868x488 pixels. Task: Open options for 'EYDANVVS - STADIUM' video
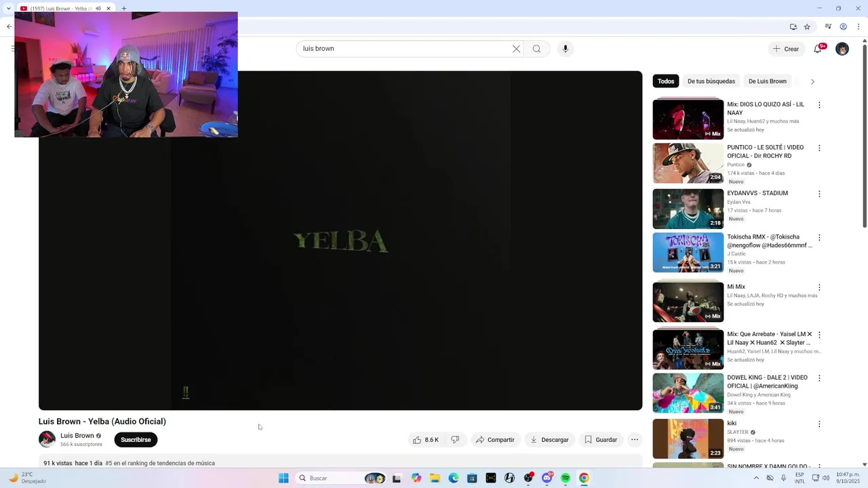[x=819, y=194]
